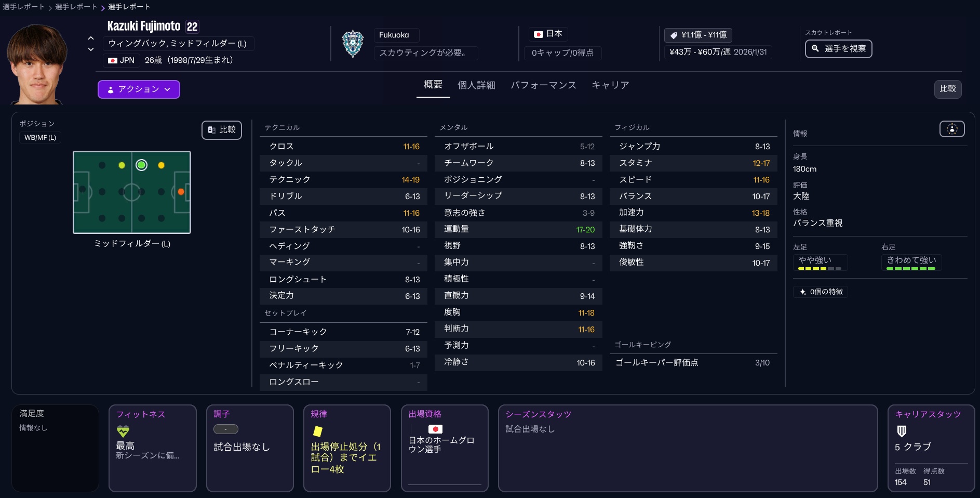Image resolution: width=980 pixels, height=498 pixels.
Task: Click the price tag transfer value badge
Action: [x=698, y=35]
